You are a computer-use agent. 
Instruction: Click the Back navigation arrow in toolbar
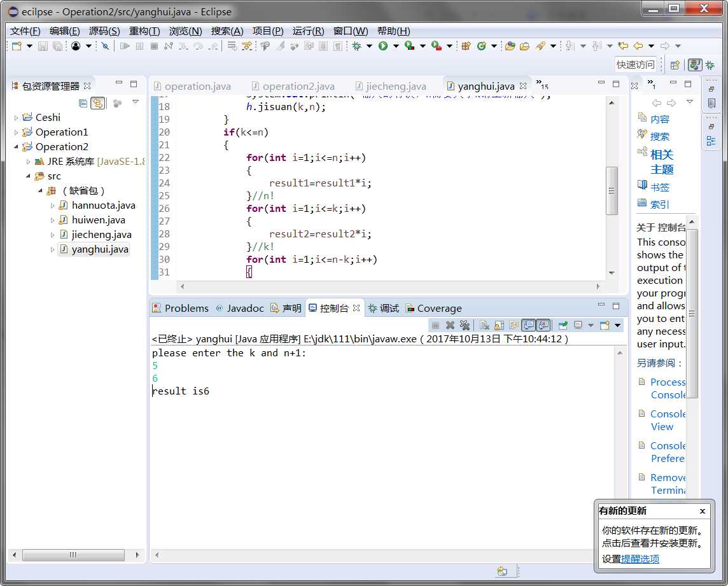638,46
